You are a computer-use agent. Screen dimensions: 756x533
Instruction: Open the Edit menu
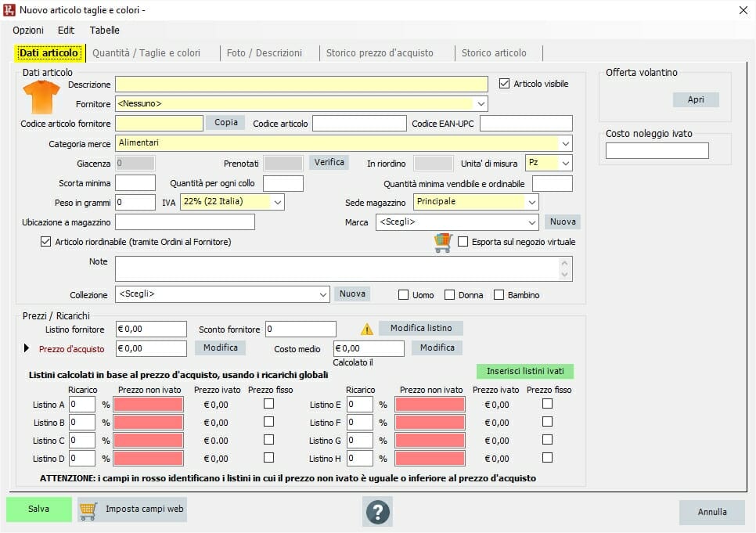pos(66,30)
